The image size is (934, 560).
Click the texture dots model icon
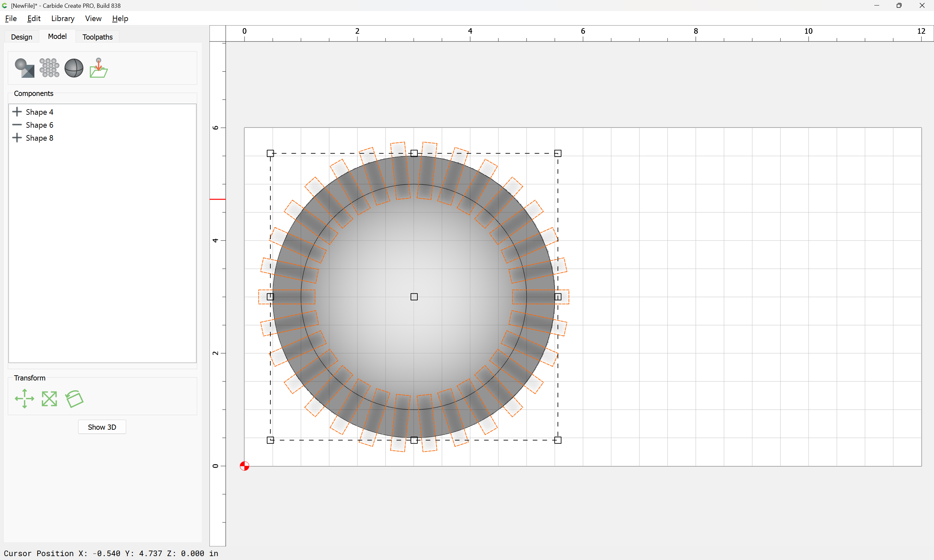coord(49,68)
